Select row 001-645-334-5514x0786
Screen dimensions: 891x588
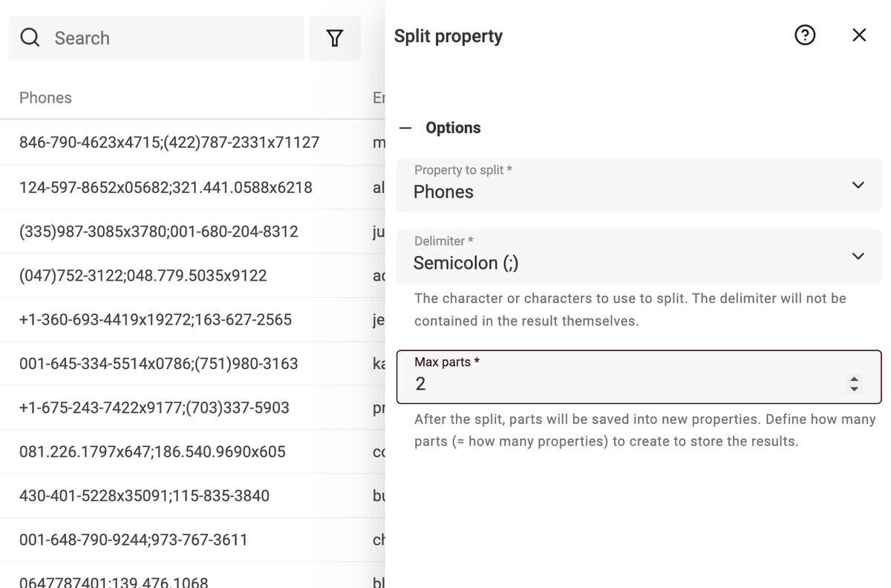click(193, 364)
